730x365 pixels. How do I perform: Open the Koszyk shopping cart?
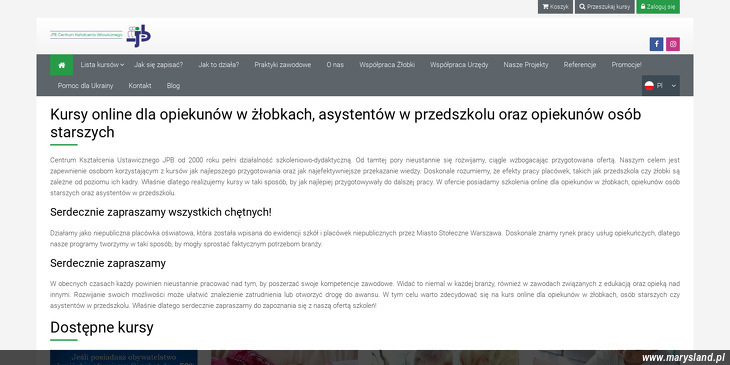pyautogui.click(x=555, y=7)
